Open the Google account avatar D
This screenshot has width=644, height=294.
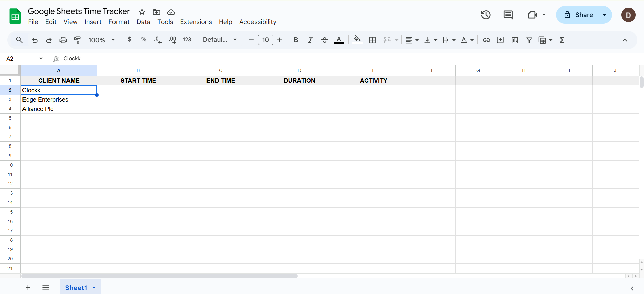click(628, 15)
